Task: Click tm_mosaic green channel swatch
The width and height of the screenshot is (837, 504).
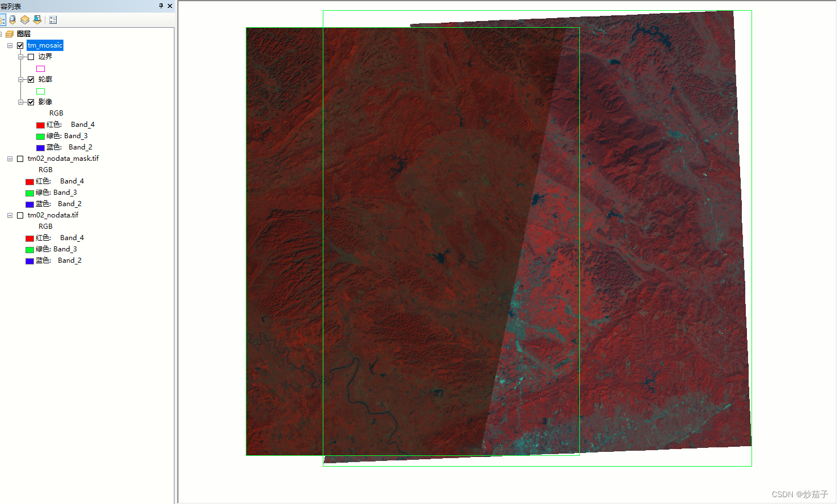Action: click(x=40, y=136)
